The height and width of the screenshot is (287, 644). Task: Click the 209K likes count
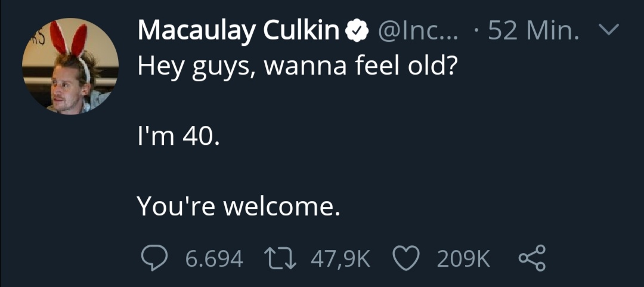click(x=463, y=259)
